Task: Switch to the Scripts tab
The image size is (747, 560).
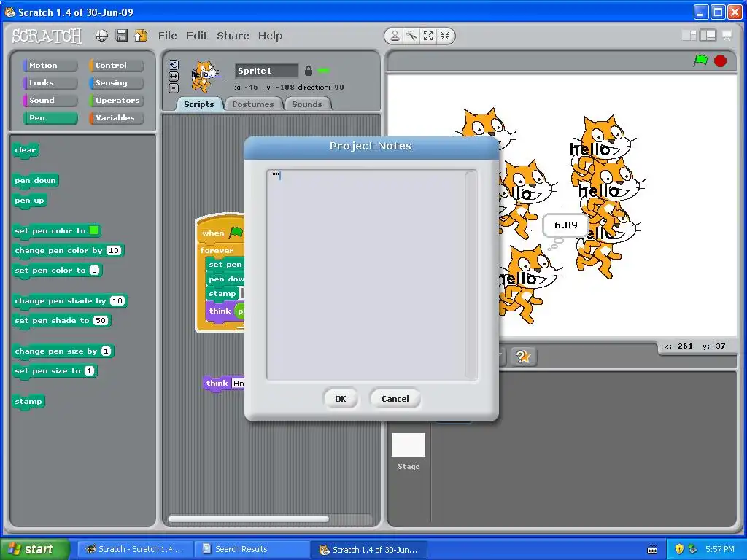Action: (x=198, y=104)
